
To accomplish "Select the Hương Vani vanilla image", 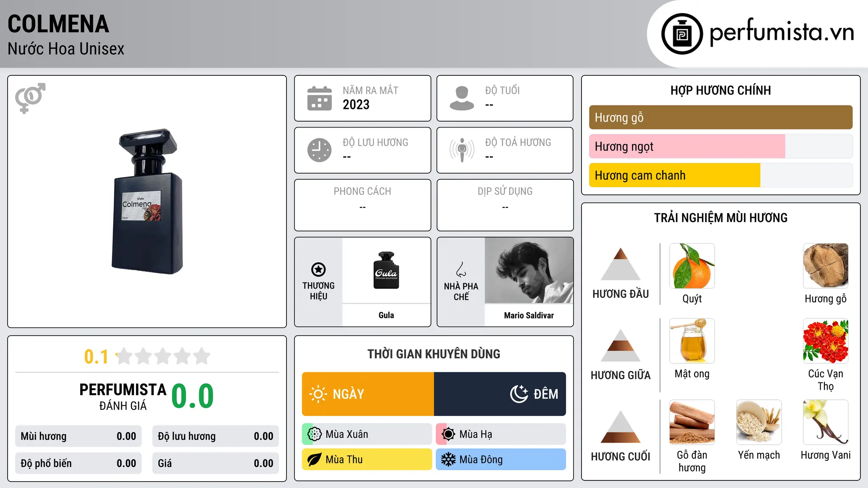I will coord(826,422).
